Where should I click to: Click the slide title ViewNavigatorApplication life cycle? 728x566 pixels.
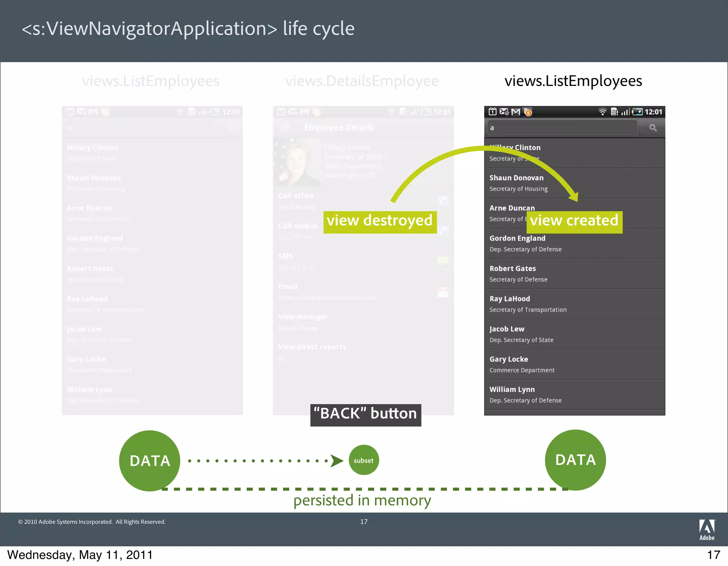point(188,28)
